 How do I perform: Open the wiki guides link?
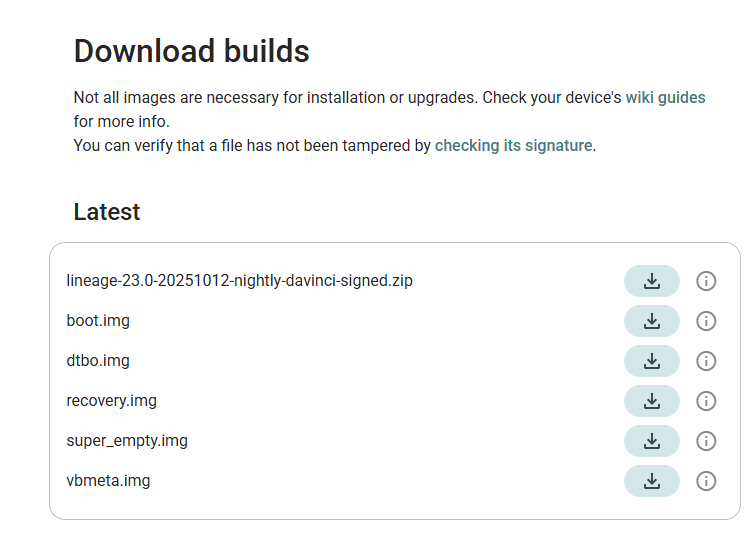pyautogui.click(x=665, y=98)
